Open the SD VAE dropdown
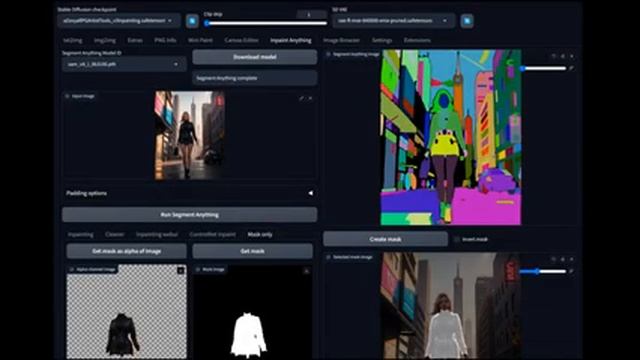 point(393,21)
